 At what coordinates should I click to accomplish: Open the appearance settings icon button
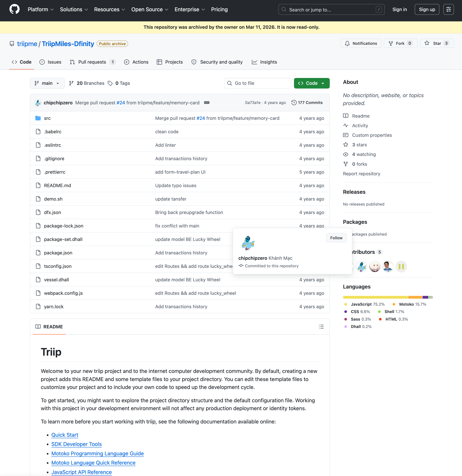[x=448, y=9]
